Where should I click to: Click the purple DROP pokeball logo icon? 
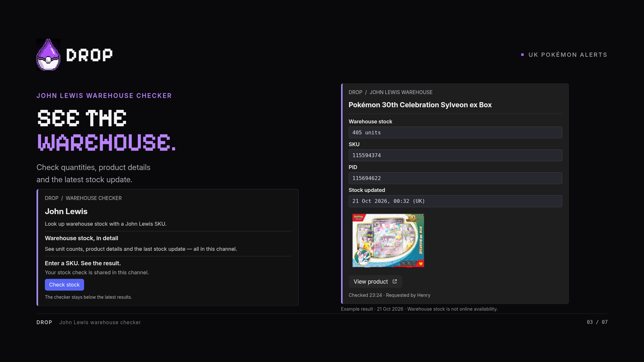click(x=48, y=55)
